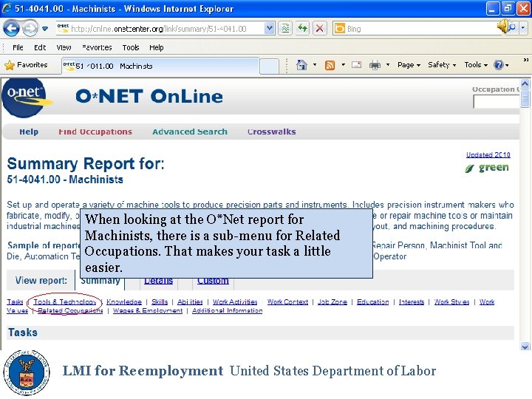Open the Crosswalks navigation link

[271, 132]
